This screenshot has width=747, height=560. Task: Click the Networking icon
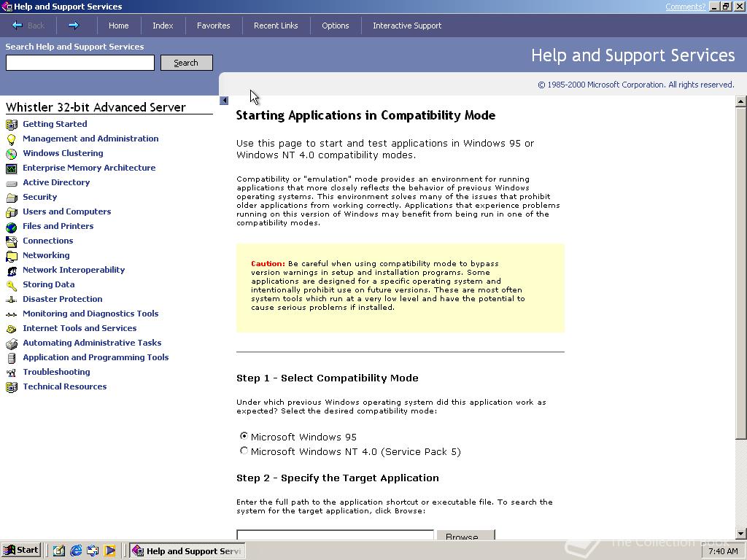coord(12,256)
